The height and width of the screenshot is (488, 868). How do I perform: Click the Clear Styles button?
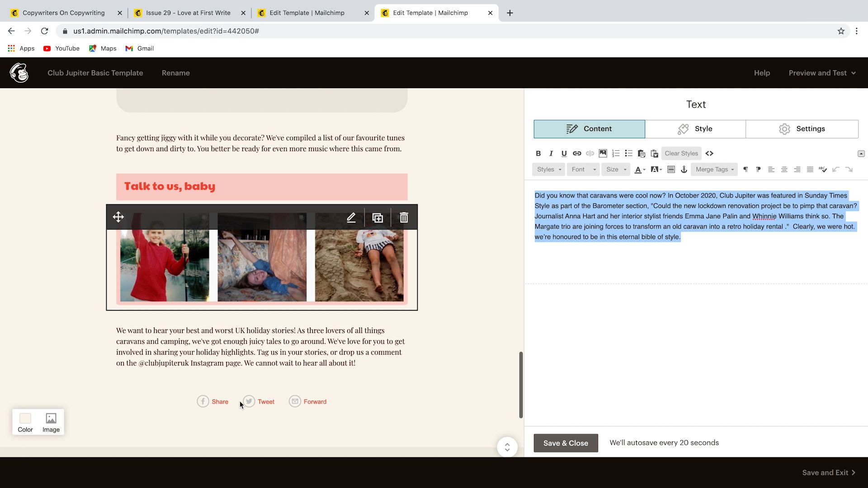[x=681, y=154]
